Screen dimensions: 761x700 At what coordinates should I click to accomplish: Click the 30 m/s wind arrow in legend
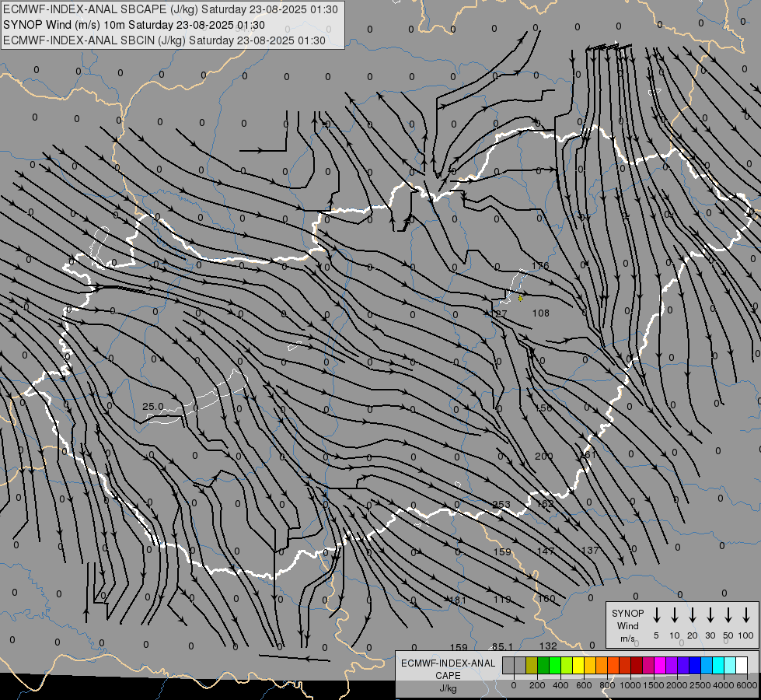tap(710, 615)
